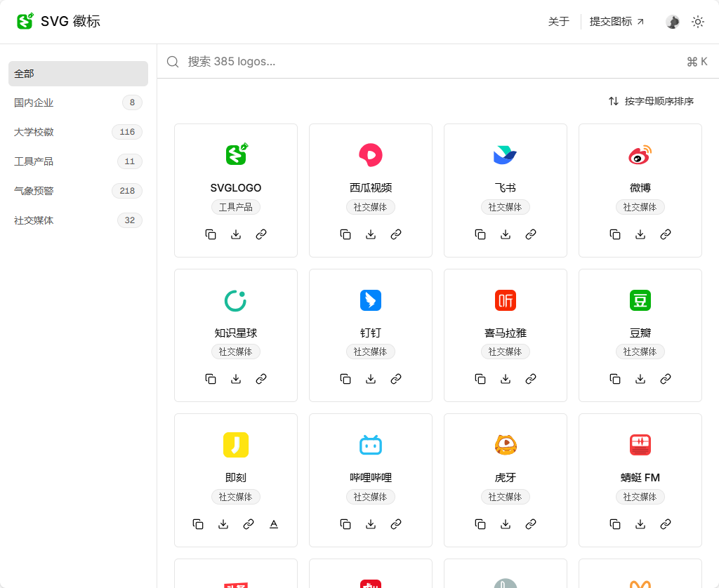
Task: Download the 哔哩哔哩 logo
Action: click(x=371, y=524)
